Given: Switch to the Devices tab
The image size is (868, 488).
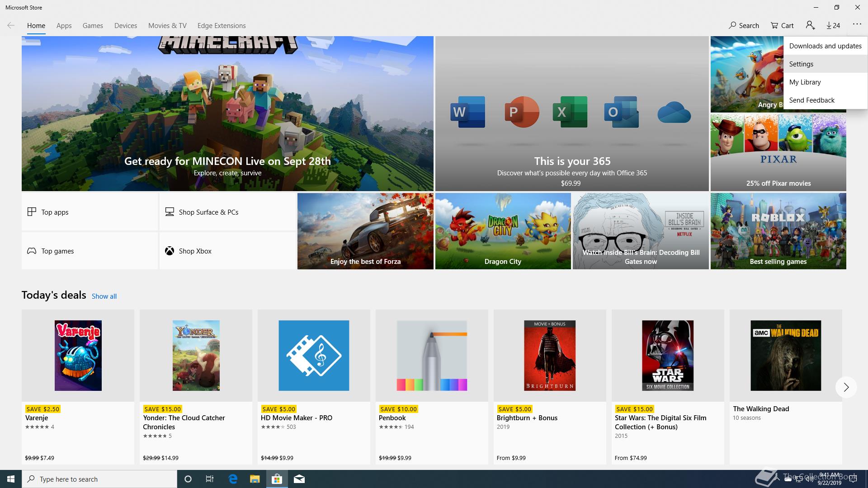Looking at the screenshot, I should point(126,26).
